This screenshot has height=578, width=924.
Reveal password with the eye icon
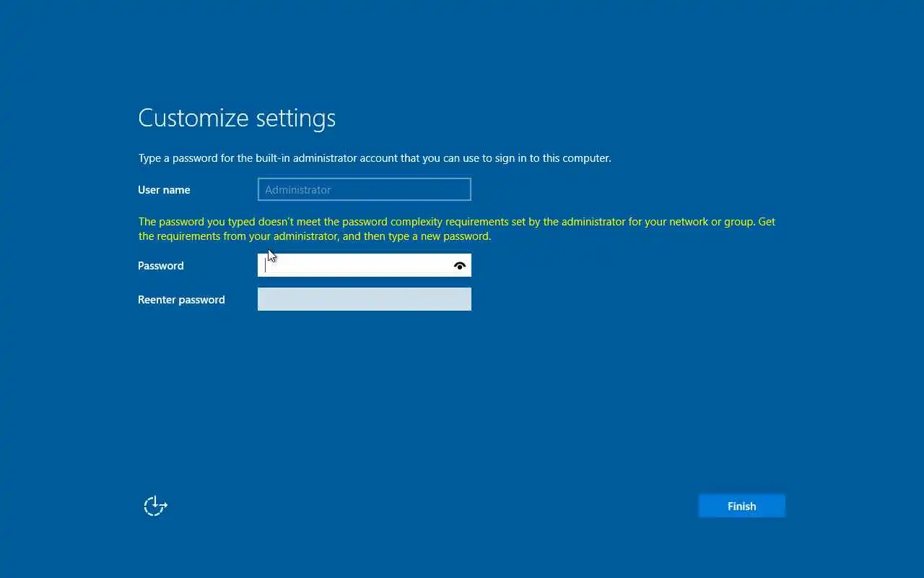click(x=460, y=266)
